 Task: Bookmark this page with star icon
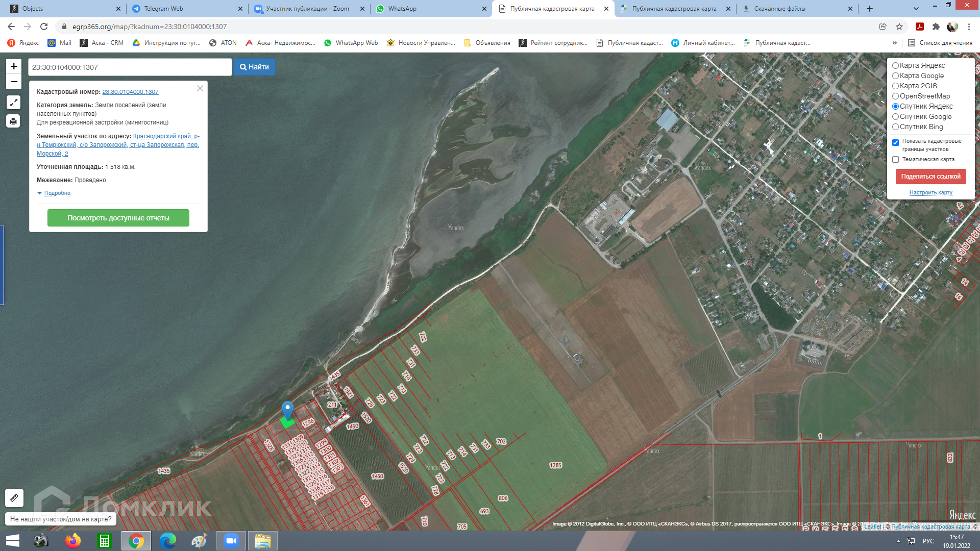[899, 27]
